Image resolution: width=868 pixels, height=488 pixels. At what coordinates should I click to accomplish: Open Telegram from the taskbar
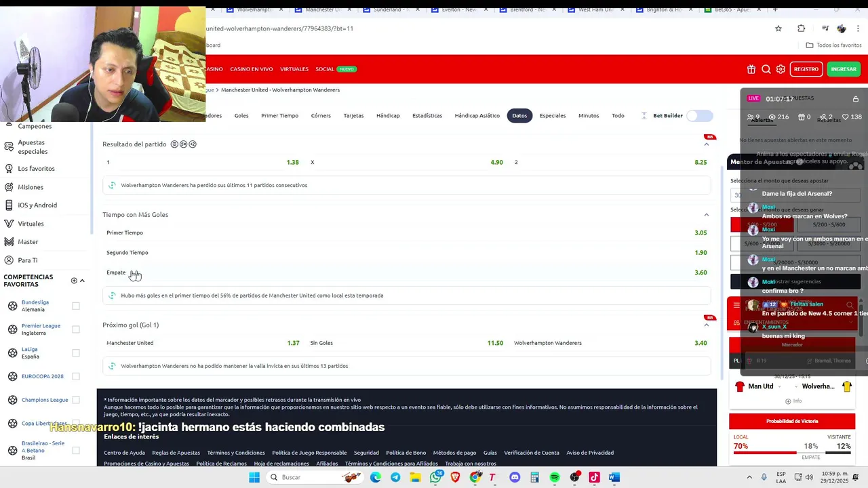(x=395, y=477)
